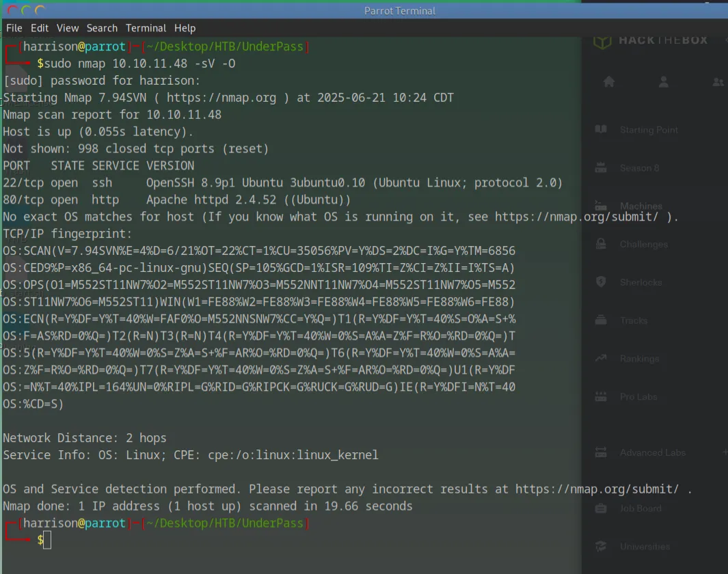This screenshot has width=728, height=574.
Task: Click the Rankings trend arrow icon
Action: pyautogui.click(x=601, y=358)
